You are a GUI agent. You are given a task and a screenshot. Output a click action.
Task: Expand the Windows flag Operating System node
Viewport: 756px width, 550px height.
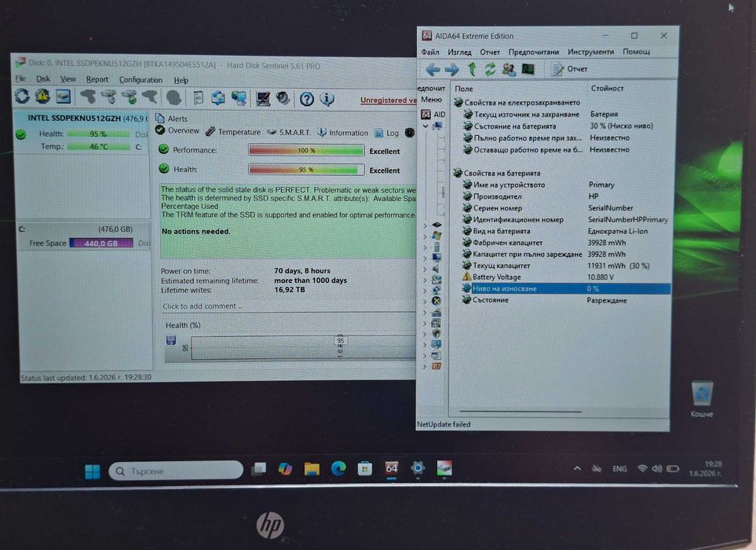click(425, 236)
